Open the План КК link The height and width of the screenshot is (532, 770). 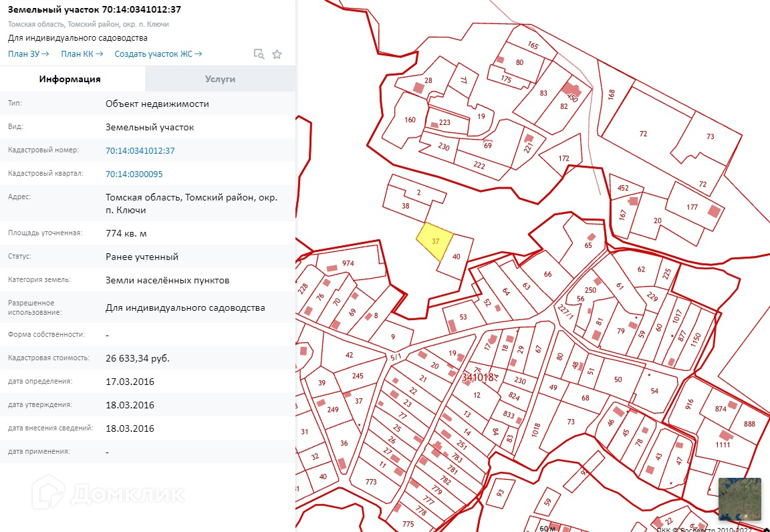(x=82, y=54)
